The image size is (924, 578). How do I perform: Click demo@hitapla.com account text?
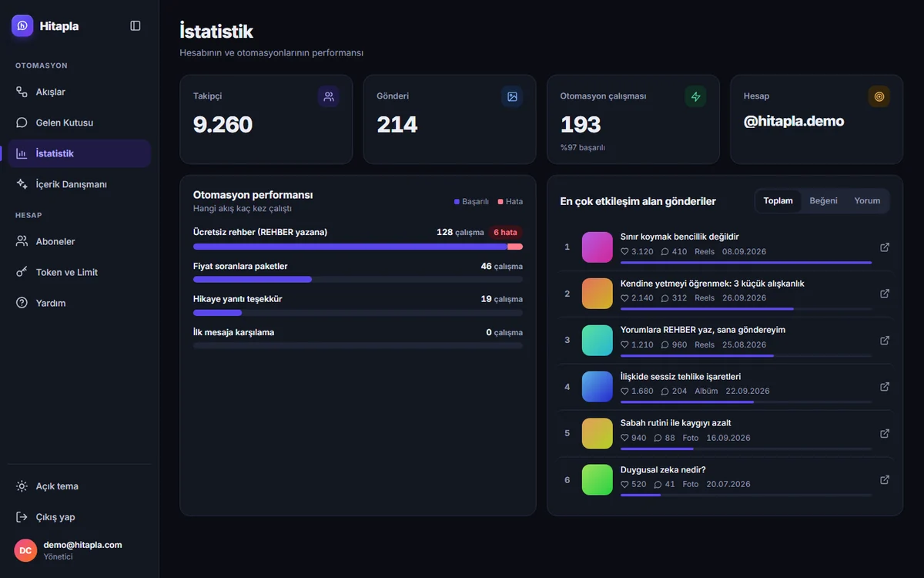tap(82, 545)
